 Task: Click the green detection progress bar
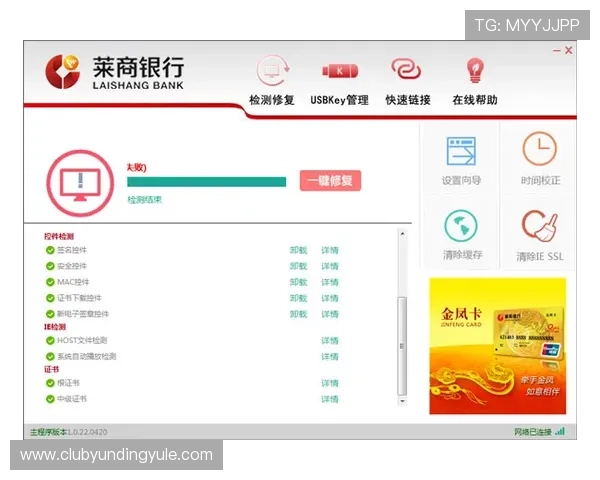(x=207, y=182)
